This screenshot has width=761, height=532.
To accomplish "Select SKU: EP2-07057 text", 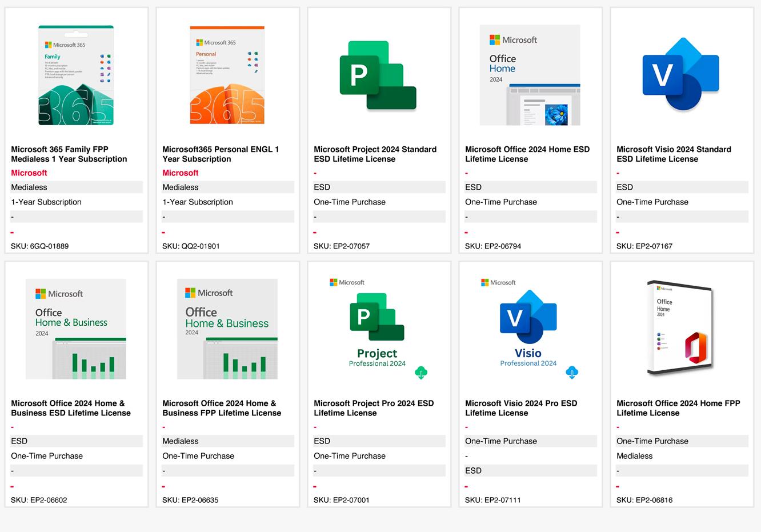I will pos(342,246).
